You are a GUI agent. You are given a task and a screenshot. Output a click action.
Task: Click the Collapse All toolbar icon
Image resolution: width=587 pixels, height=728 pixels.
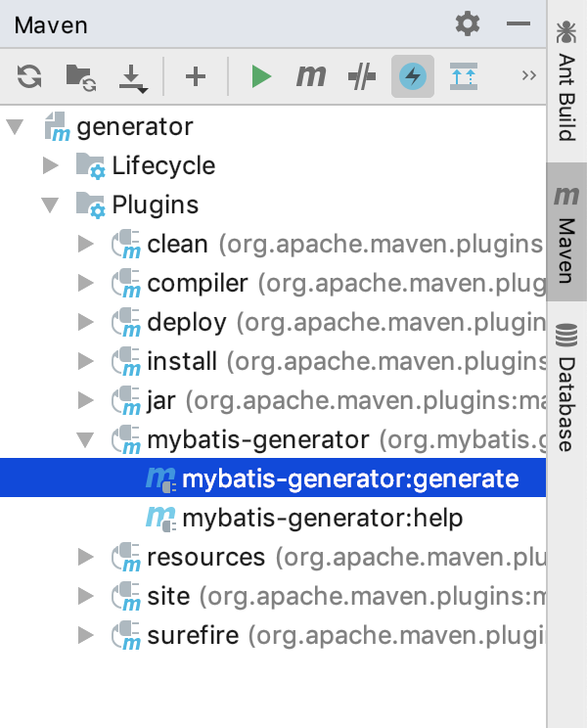(x=464, y=76)
